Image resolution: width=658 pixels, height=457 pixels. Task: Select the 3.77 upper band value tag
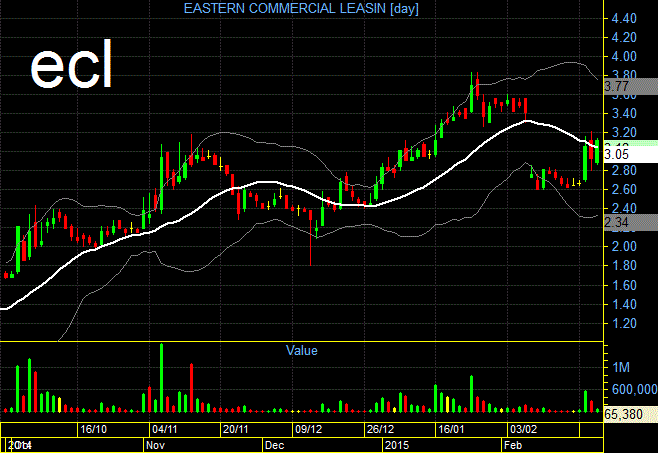coord(631,86)
